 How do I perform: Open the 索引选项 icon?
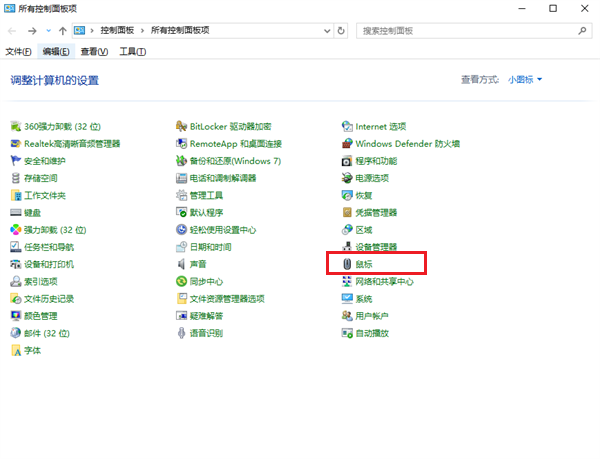(x=15, y=281)
